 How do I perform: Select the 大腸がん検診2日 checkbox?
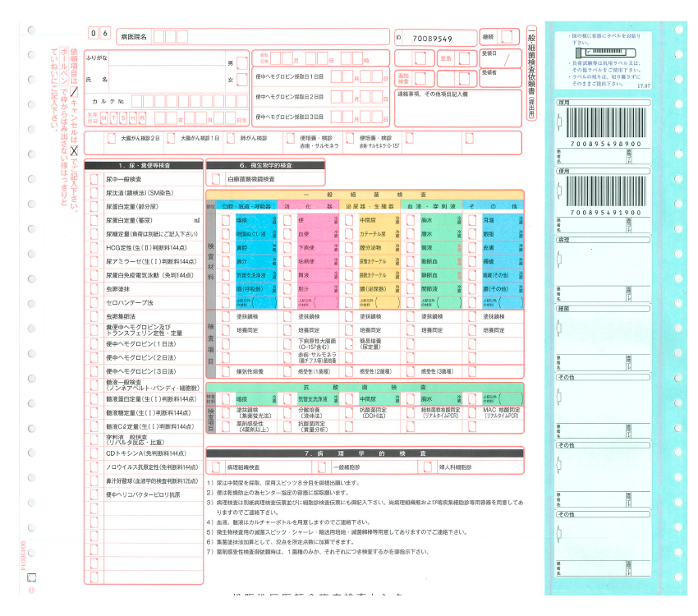pyautogui.click(x=112, y=138)
